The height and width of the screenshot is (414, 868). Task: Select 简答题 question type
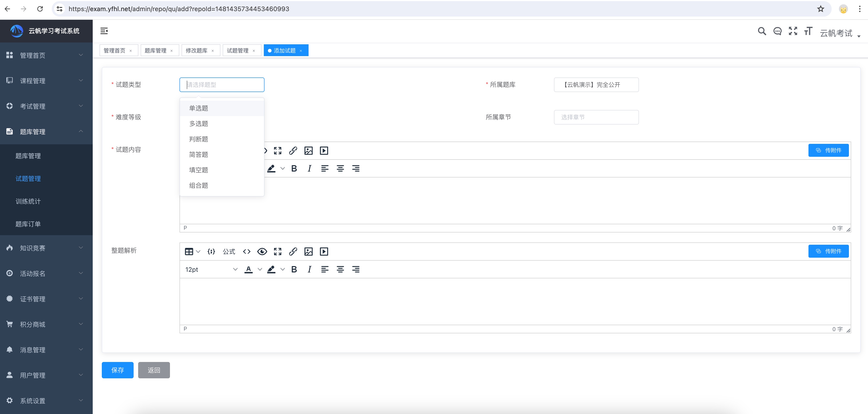pos(222,155)
